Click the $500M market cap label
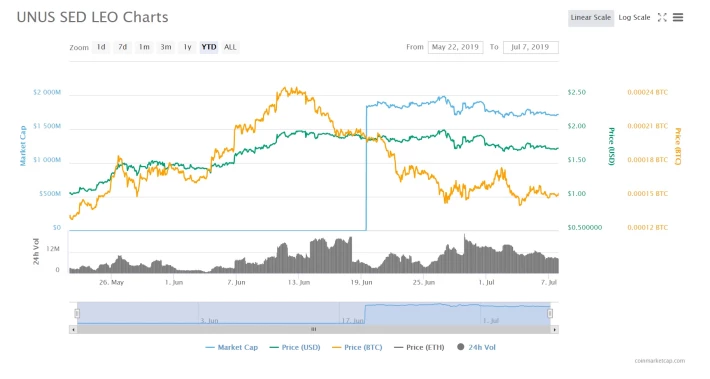Viewport: 710px width, 379px height. (x=50, y=194)
